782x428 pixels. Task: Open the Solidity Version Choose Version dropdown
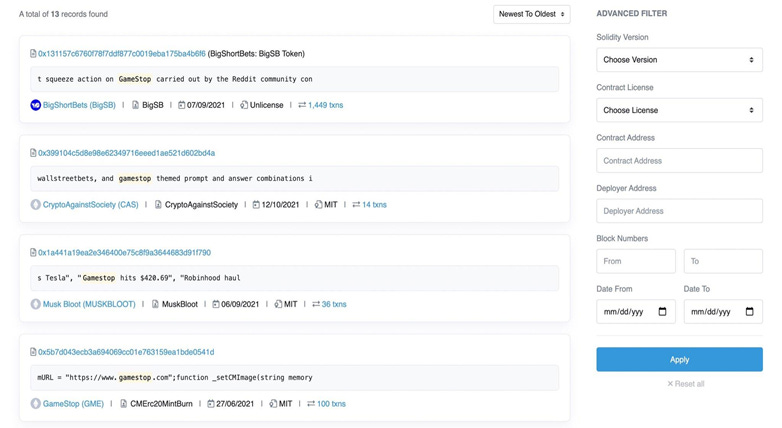(679, 60)
